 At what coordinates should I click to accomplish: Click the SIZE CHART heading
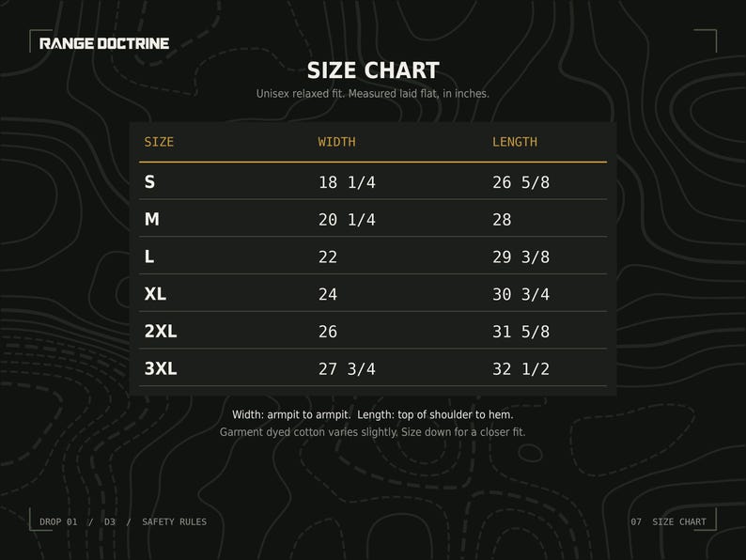tap(373, 70)
